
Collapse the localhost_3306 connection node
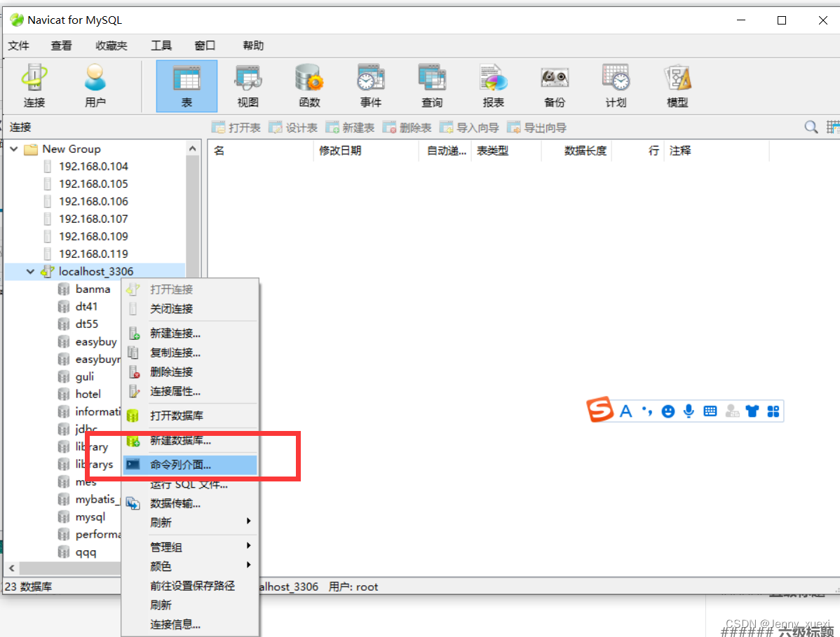pyautogui.click(x=31, y=271)
